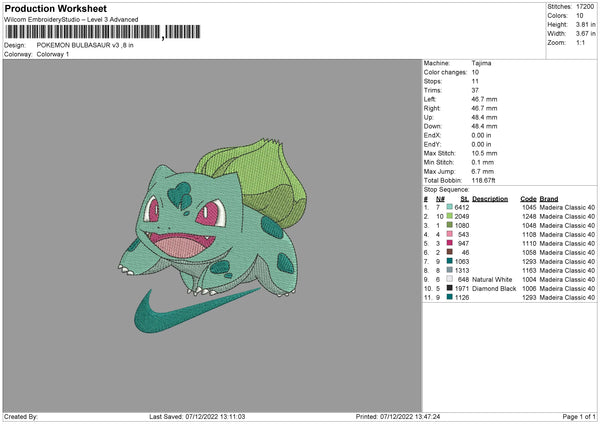
Task: Pick the Natural White swatch
Action: point(450,279)
